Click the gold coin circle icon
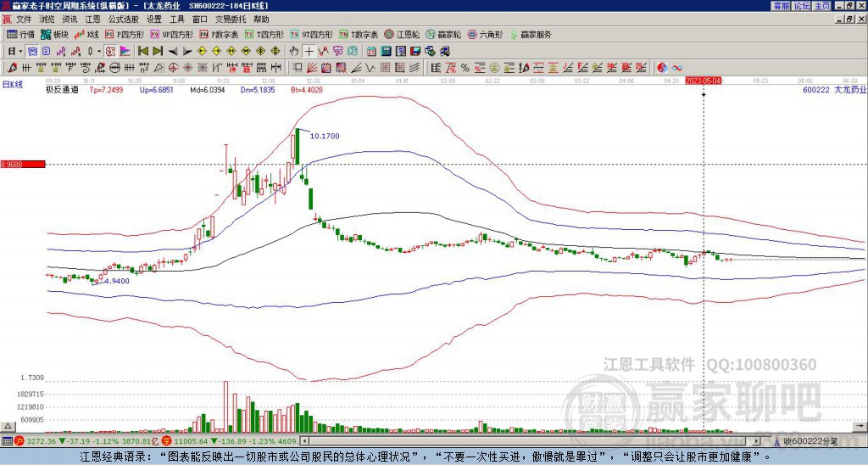 point(493,68)
